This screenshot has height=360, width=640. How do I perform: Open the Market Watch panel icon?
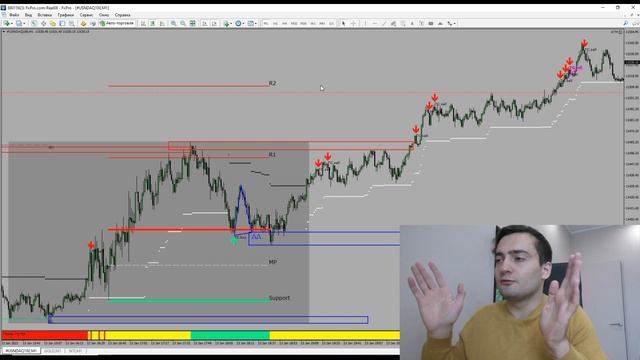(34, 24)
